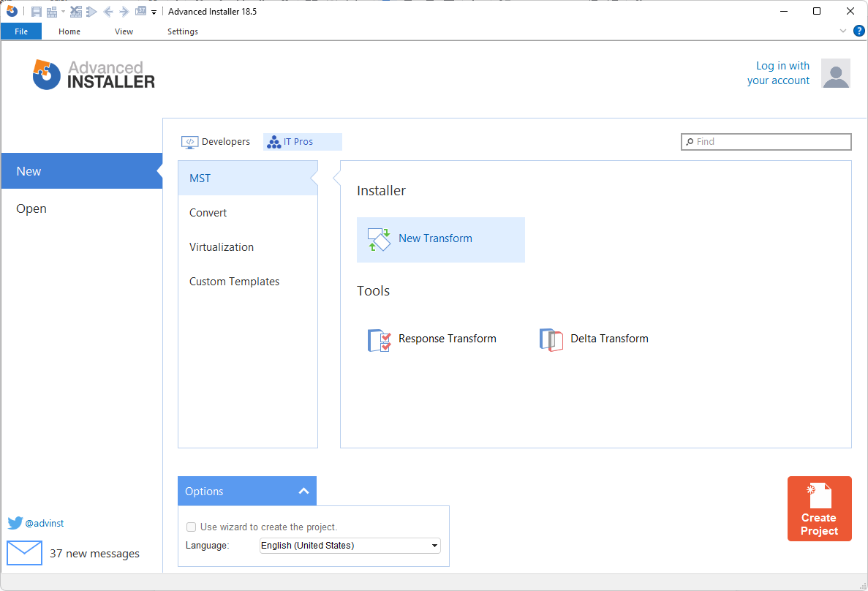Click the Cancel Build icon with X
Screen dimensions: 868x591
[76, 12]
